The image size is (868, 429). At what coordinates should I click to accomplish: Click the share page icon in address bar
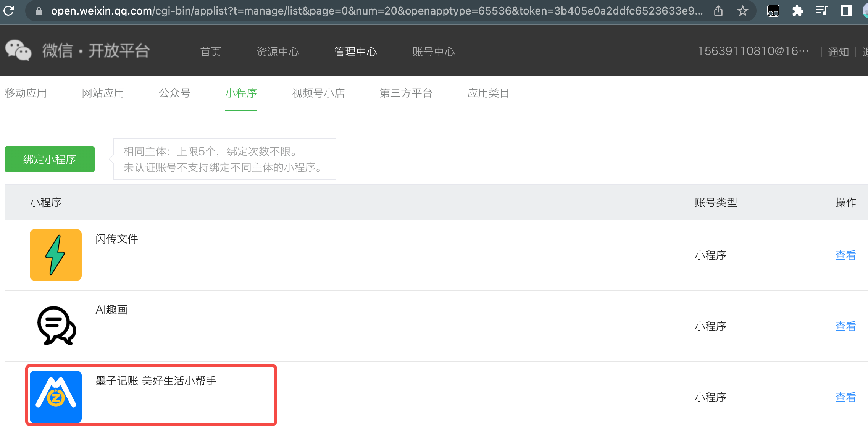pos(718,11)
